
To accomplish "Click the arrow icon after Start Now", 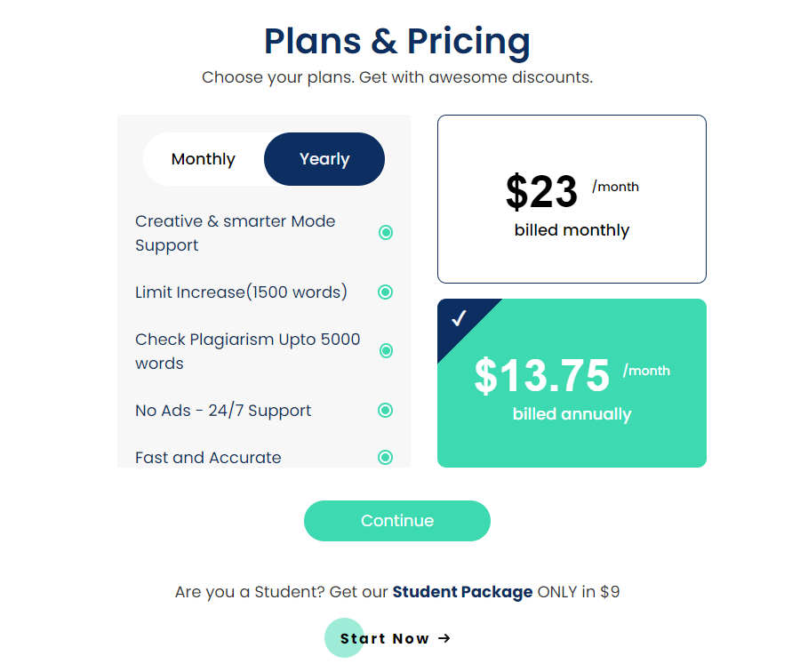I will (444, 638).
